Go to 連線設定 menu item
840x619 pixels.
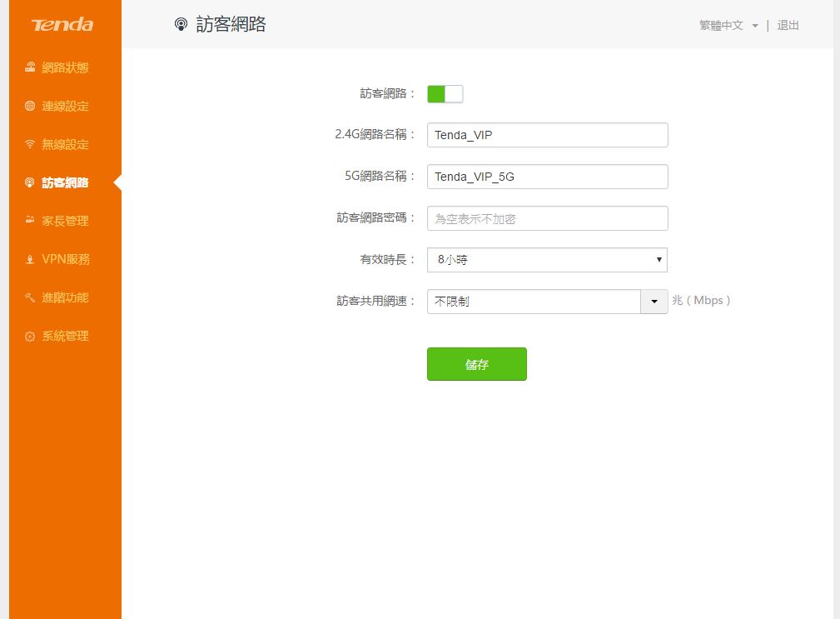(66, 106)
